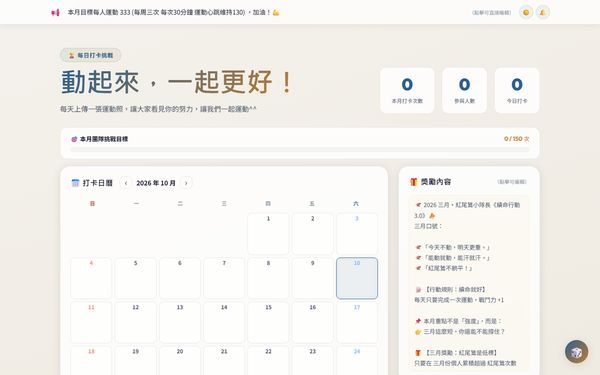The width and height of the screenshot is (600, 375).
Task: Open notifications via the bell button
Action: (x=542, y=13)
